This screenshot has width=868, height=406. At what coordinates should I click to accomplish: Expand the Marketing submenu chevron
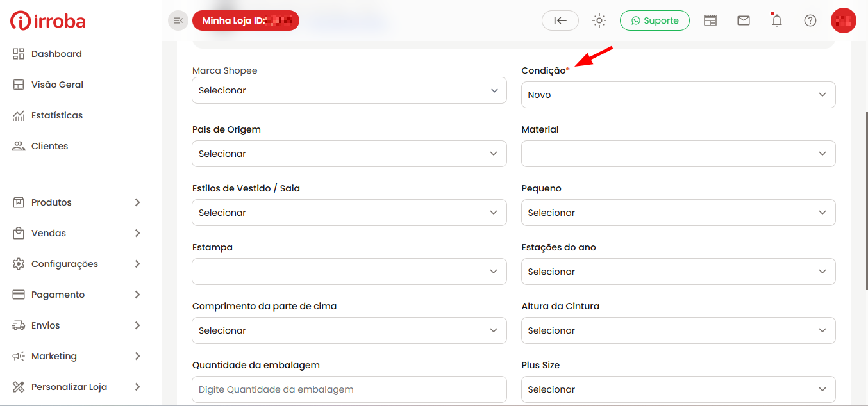[137, 356]
